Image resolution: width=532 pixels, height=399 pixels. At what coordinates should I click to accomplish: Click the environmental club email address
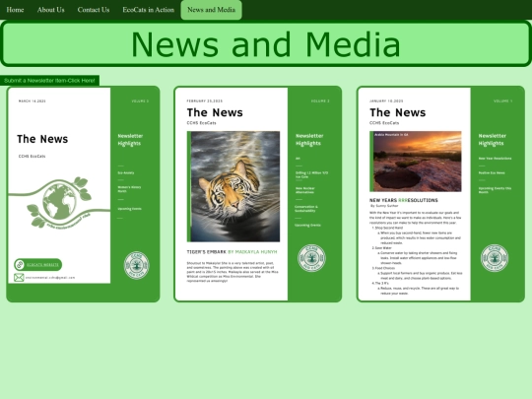point(50,278)
